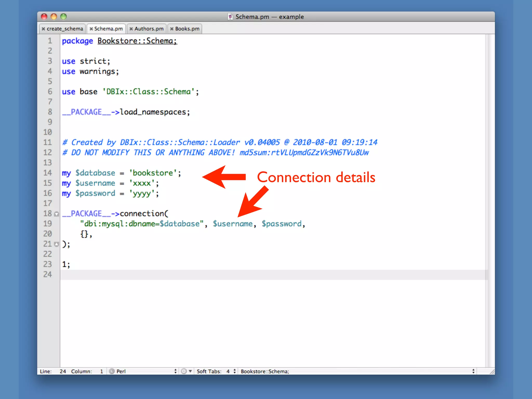
Task: Open the create_schema tab
Action: 65,29
